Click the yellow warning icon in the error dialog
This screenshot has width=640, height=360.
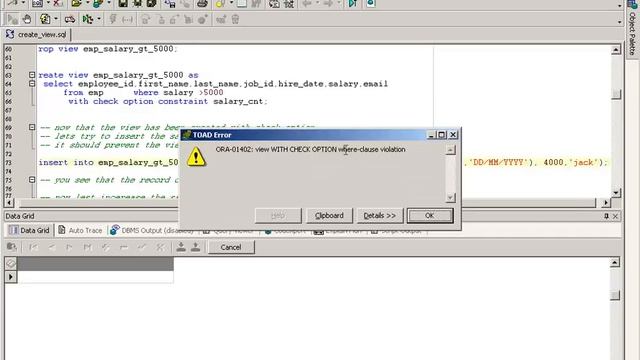196,157
